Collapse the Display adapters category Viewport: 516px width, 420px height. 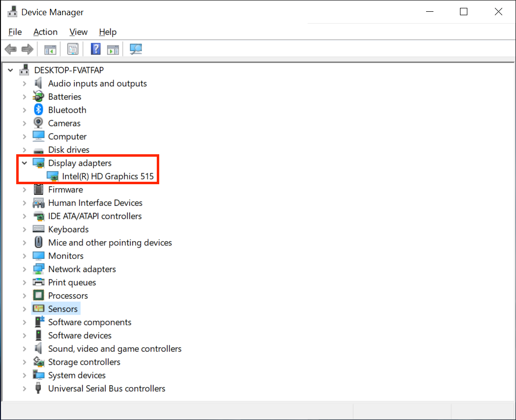[24, 163]
